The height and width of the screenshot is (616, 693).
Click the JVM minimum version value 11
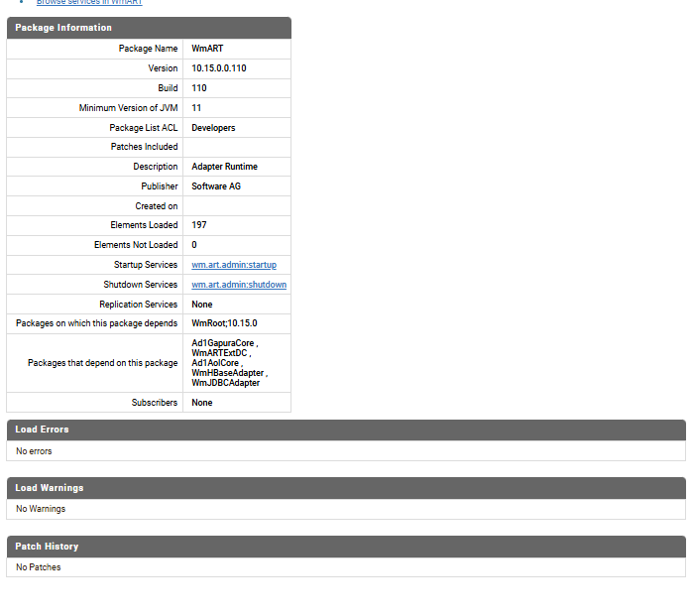pos(196,108)
